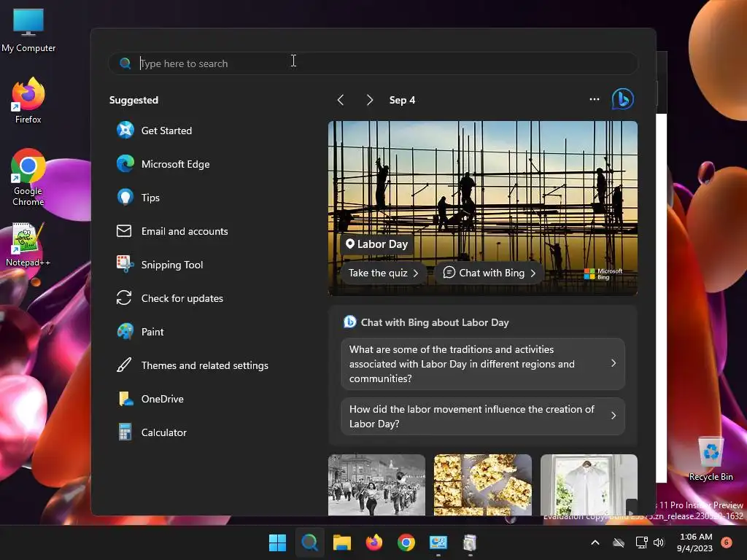Image resolution: width=747 pixels, height=560 pixels.
Task: Open Themes and related settings
Action: coord(192,365)
